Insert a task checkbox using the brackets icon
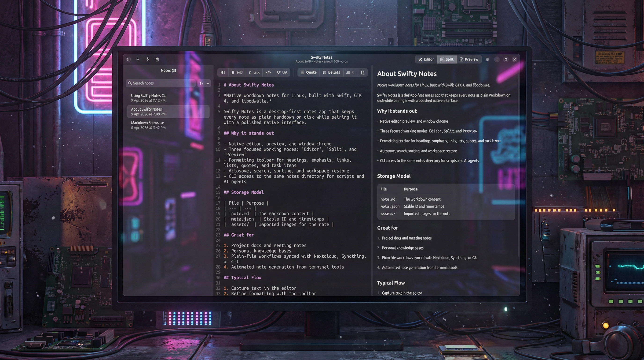The height and width of the screenshot is (360, 644). click(362, 72)
